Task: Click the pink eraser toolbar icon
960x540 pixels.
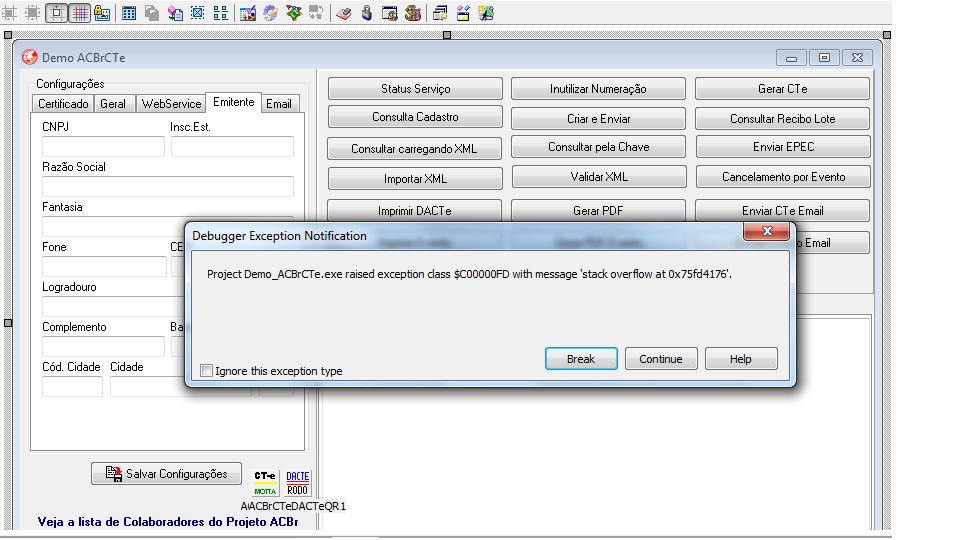Action: [344, 13]
